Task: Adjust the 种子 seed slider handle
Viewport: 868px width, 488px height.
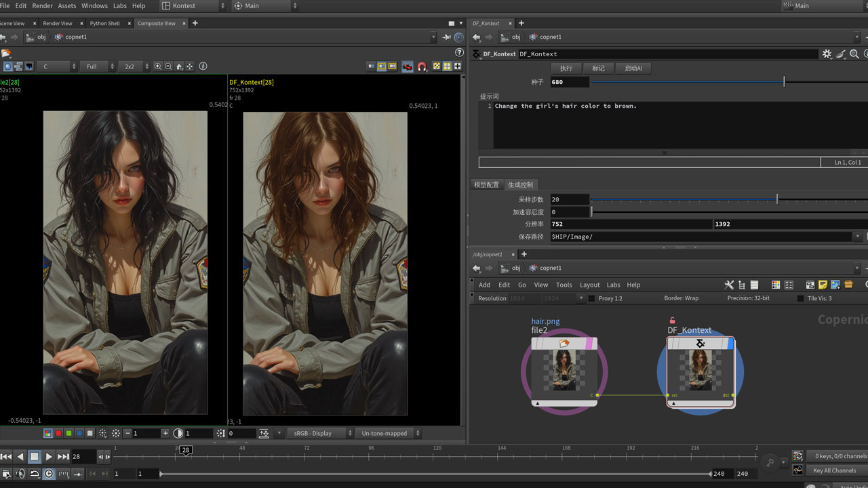Action: [x=784, y=82]
